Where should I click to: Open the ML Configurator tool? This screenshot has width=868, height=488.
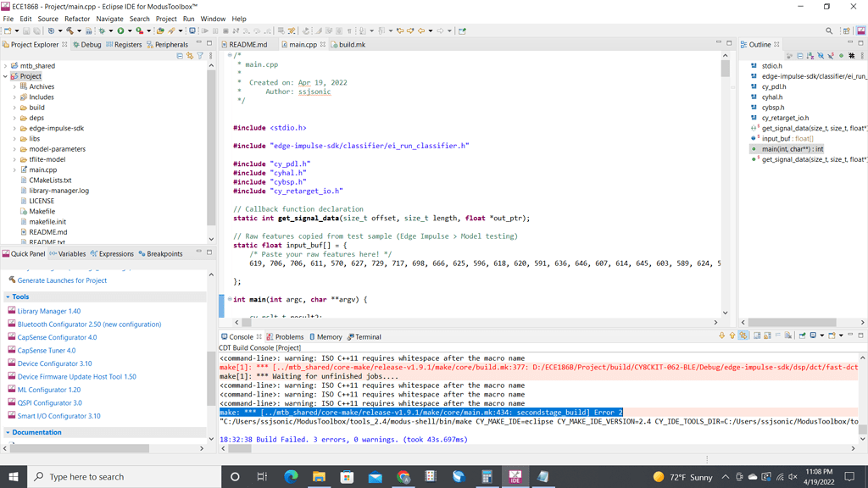[48, 389]
